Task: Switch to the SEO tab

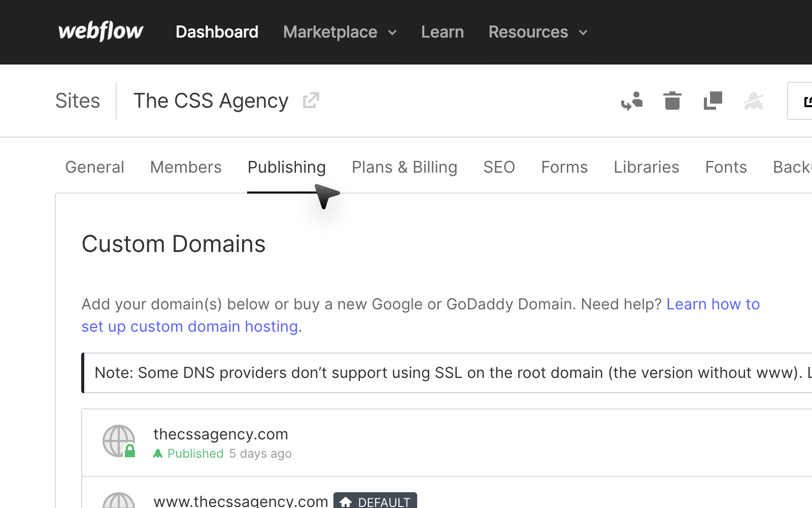Action: pyautogui.click(x=499, y=167)
